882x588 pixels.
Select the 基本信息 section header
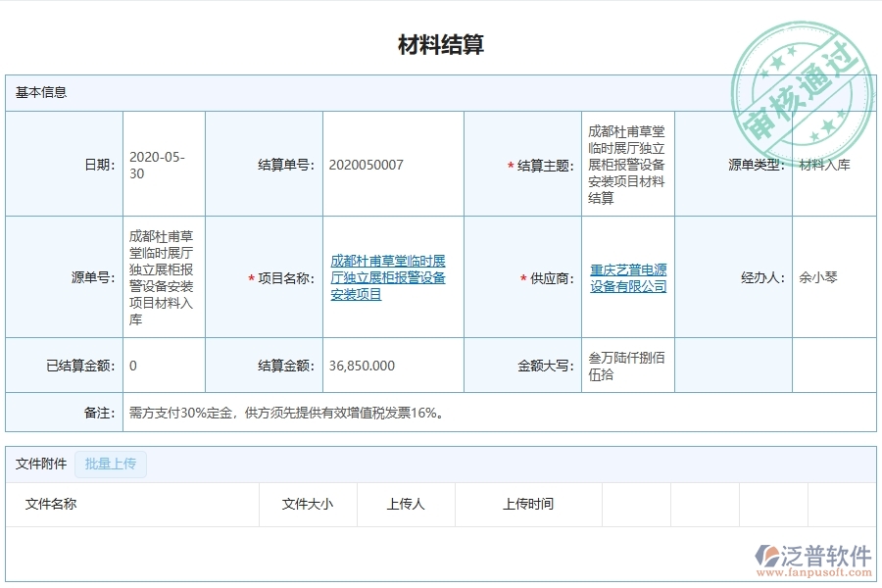click(39, 94)
